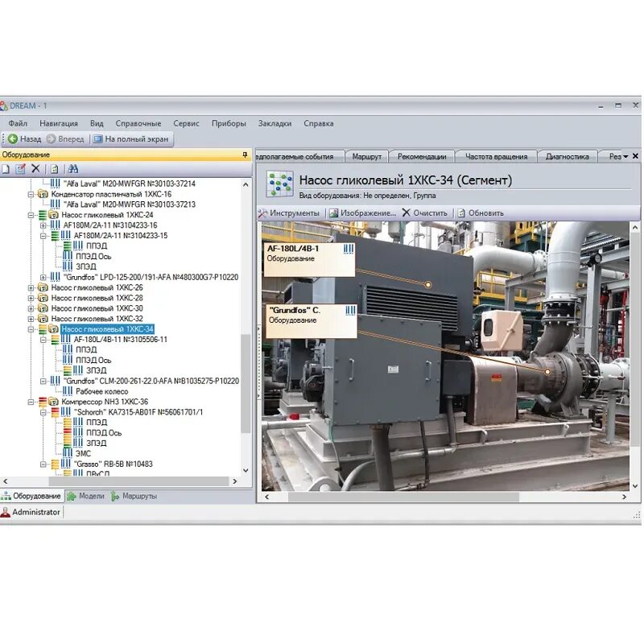Switch to the Маршруты bottom tab

(134, 496)
